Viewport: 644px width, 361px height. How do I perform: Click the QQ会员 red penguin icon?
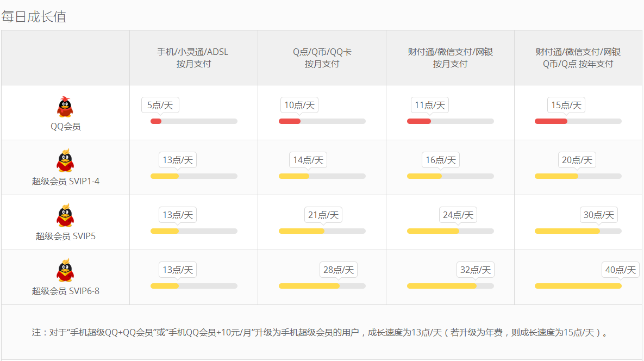point(65,108)
